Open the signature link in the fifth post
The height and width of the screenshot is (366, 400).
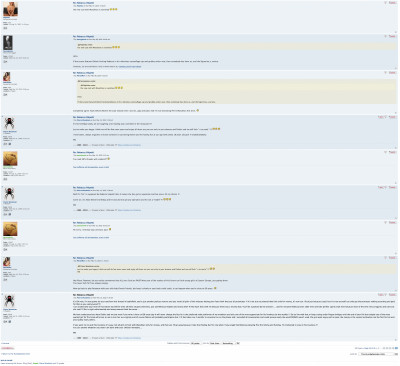coord(91,167)
